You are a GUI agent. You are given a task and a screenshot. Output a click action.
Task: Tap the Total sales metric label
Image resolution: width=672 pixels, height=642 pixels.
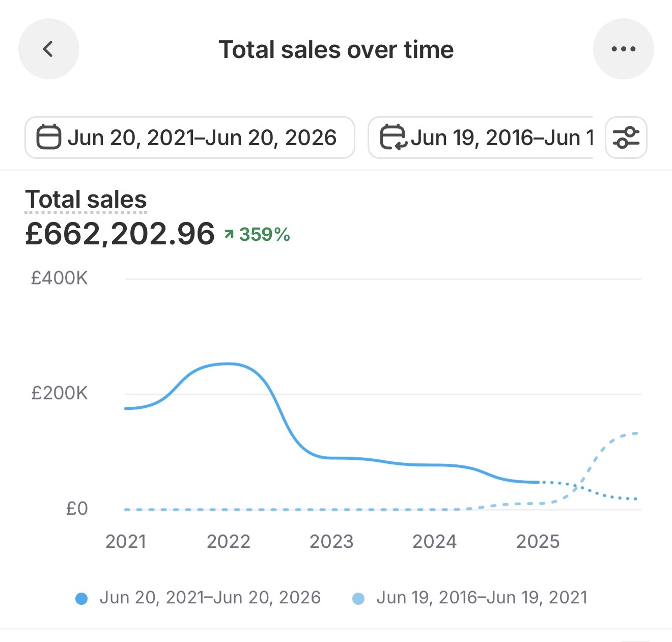pos(86,199)
